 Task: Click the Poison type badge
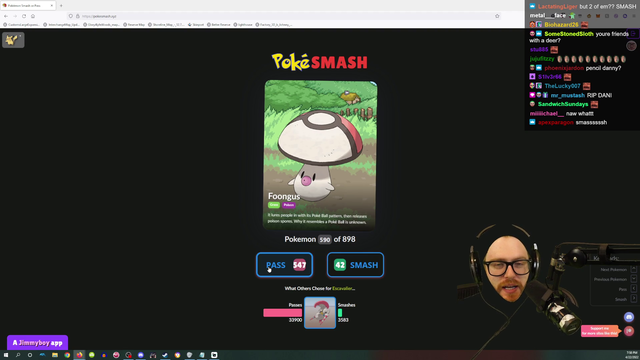(289, 205)
